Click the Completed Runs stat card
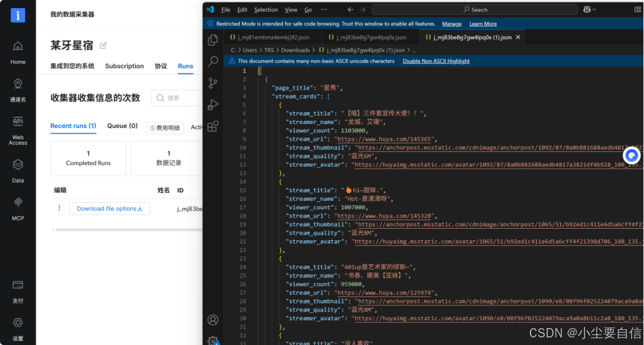The image size is (644, 345). pos(89,158)
